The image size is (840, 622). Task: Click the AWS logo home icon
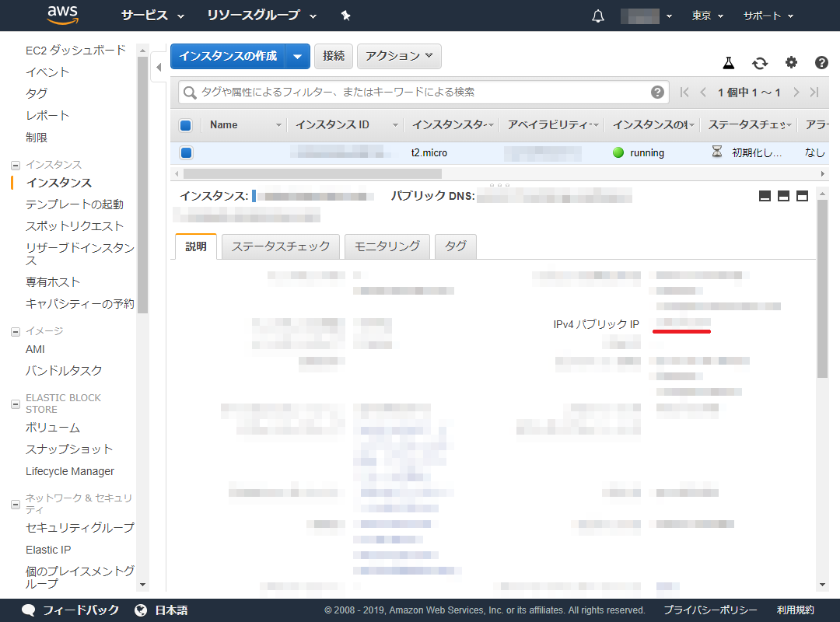click(x=63, y=15)
